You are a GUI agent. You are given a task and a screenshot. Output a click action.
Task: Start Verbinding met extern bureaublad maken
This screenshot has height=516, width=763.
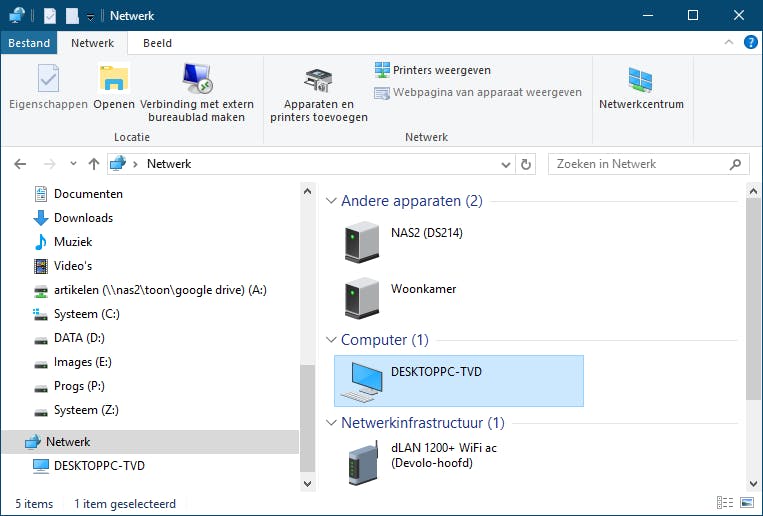click(197, 92)
